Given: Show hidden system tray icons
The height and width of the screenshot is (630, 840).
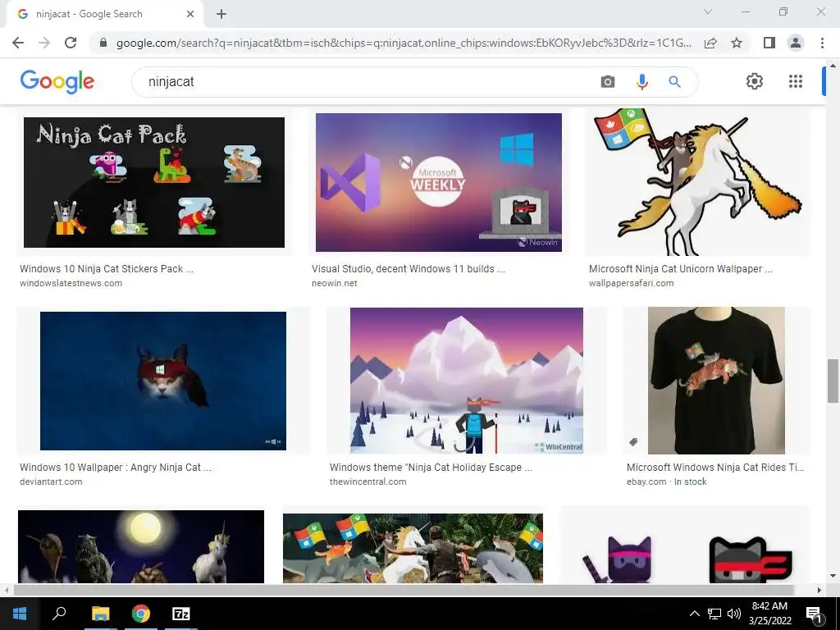Looking at the screenshot, I should click(x=695, y=614).
